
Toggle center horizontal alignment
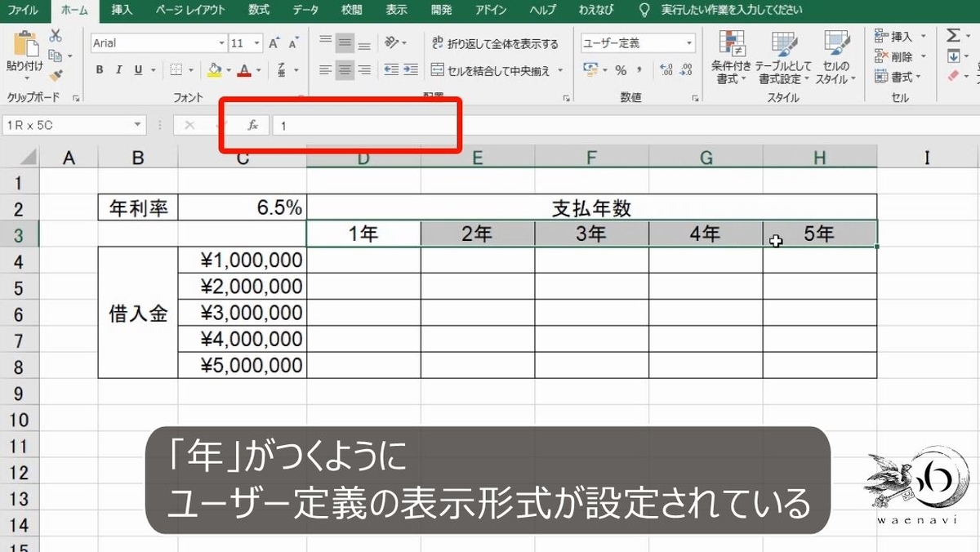[345, 70]
